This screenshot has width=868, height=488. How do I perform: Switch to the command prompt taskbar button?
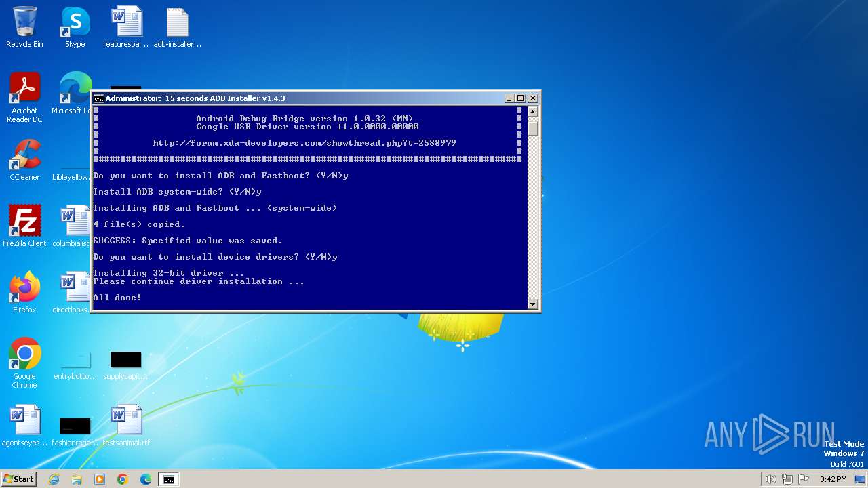(x=168, y=479)
